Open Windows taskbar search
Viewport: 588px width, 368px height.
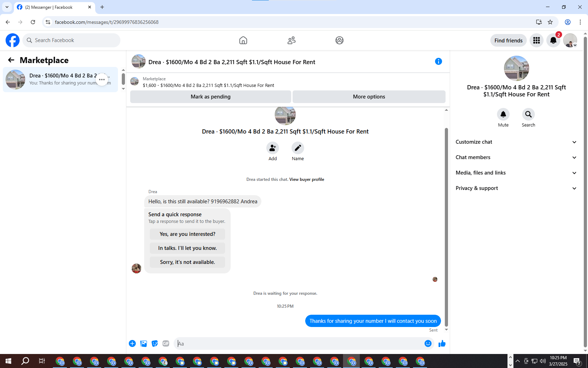(25, 361)
